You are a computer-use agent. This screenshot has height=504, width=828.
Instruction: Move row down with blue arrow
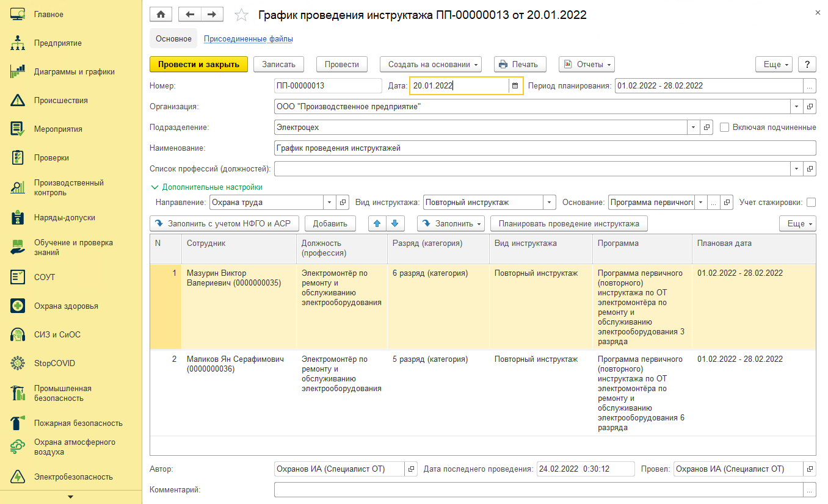(394, 224)
